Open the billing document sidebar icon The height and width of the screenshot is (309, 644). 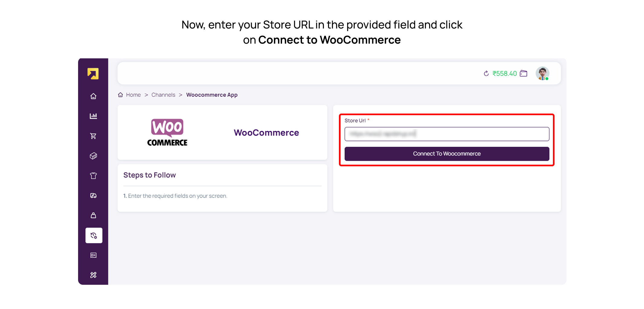coord(93,255)
